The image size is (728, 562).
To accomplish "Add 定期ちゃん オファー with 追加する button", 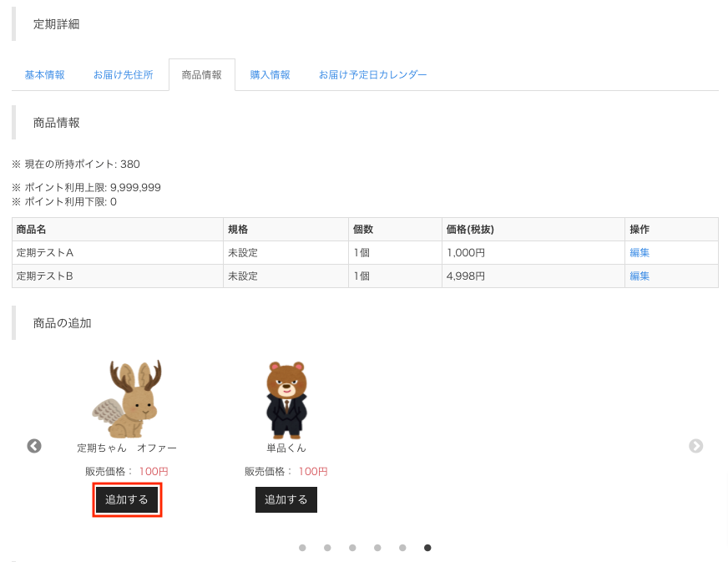I will [x=127, y=499].
